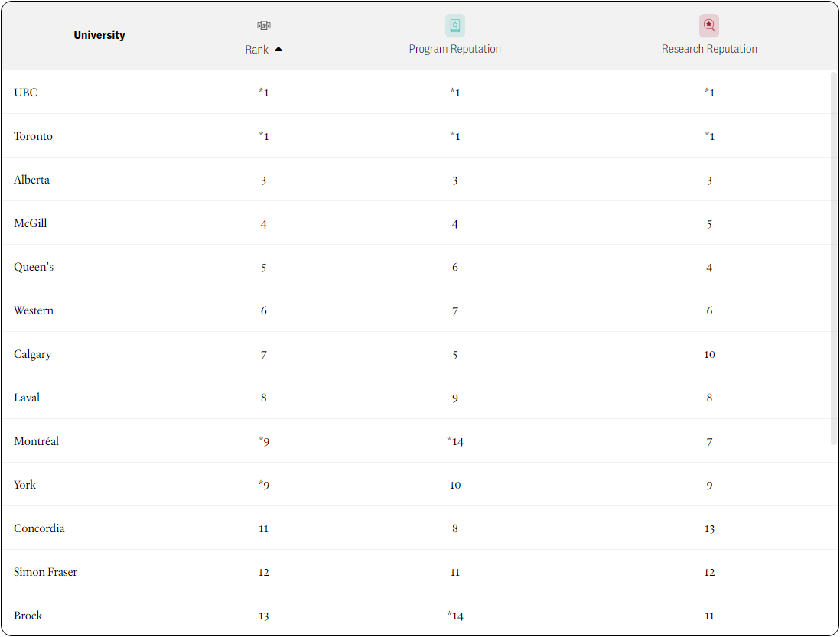840x637 pixels.
Task: Sort by Research Reputation header
Action: tap(709, 49)
